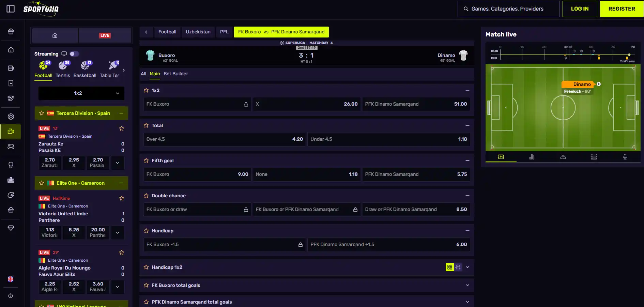Favorite the Tercera Division Spain league

42,113
